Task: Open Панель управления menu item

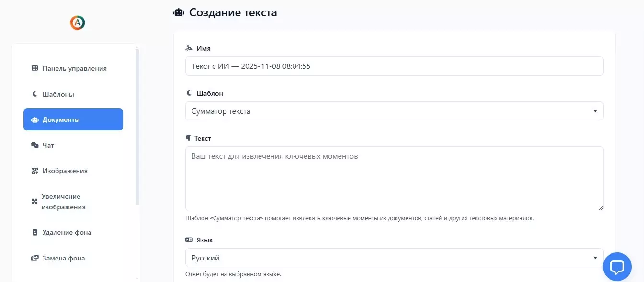Action: [x=74, y=68]
